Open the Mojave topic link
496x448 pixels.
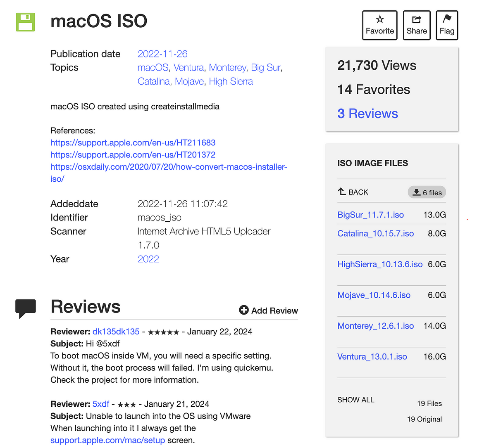tap(189, 81)
